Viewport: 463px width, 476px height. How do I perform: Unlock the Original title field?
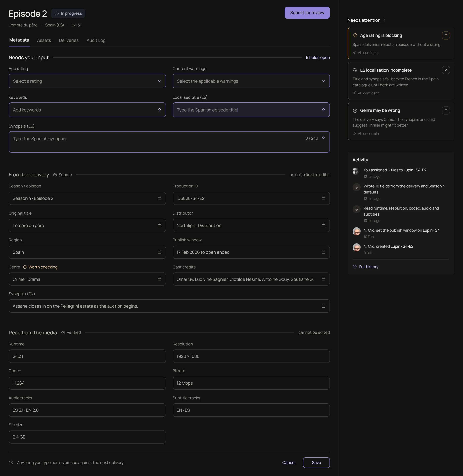(x=160, y=225)
